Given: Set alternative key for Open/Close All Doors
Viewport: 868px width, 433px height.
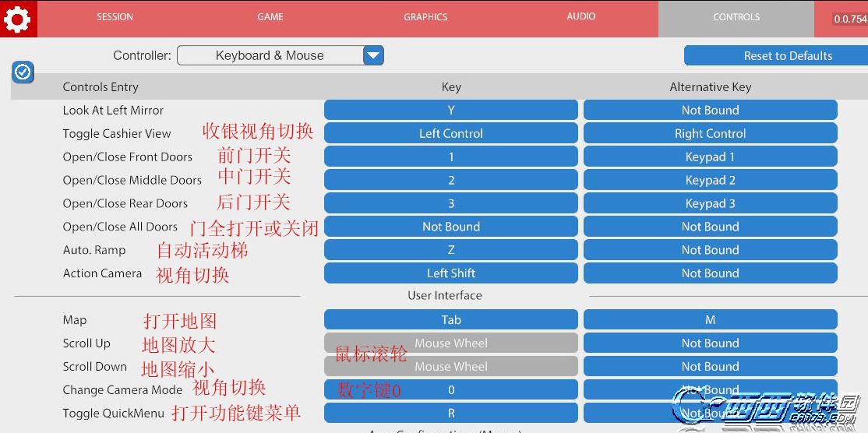Looking at the screenshot, I should point(711,226).
